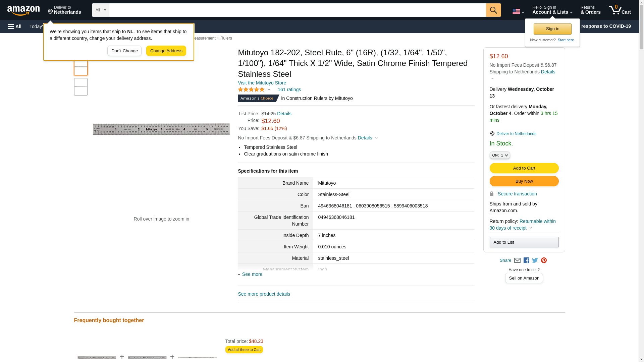
Task: Click Add to Cart button
Action: [524, 168]
